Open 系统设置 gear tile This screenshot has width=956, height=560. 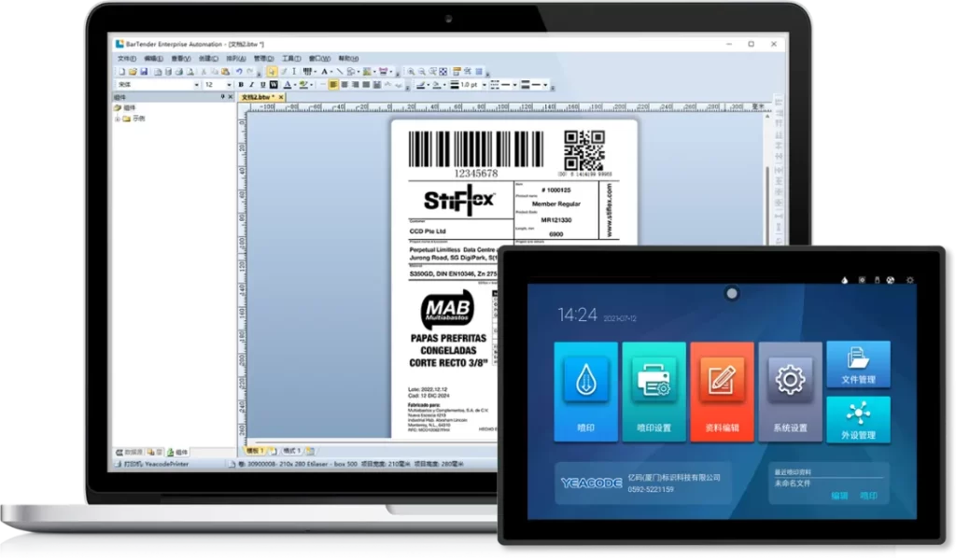coord(790,390)
